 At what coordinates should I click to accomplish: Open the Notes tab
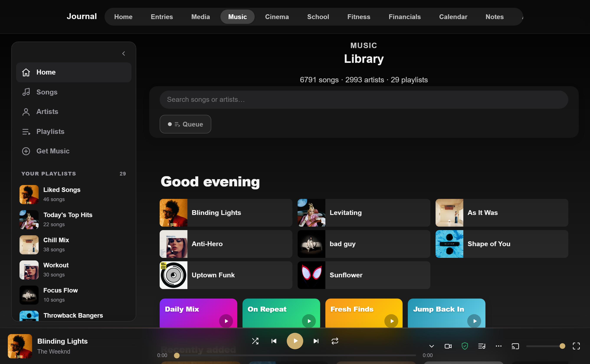tap(495, 17)
